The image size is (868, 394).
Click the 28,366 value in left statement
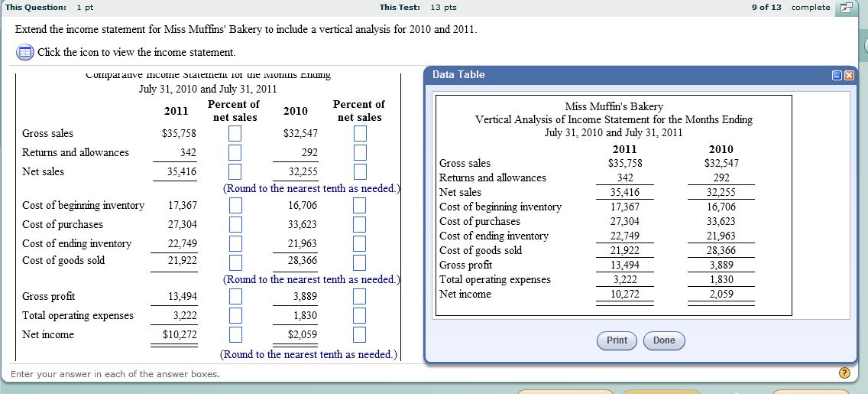point(303,260)
